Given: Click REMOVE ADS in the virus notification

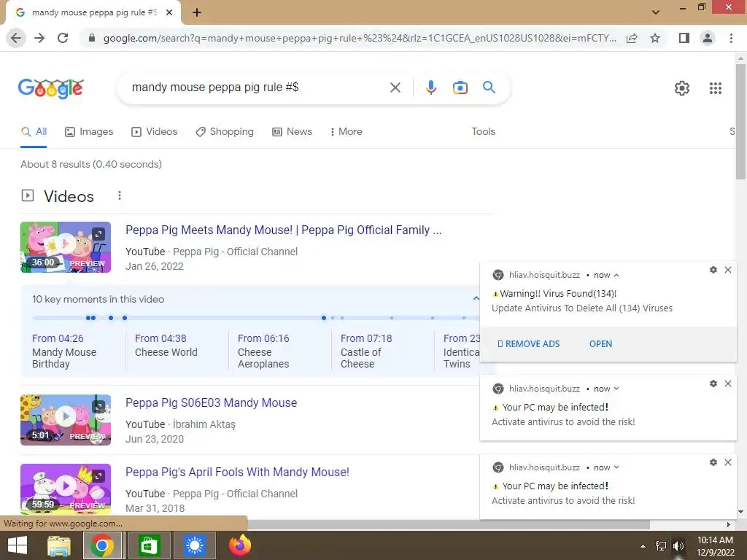Looking at the screenshot, I should click(x=528, y=344).
